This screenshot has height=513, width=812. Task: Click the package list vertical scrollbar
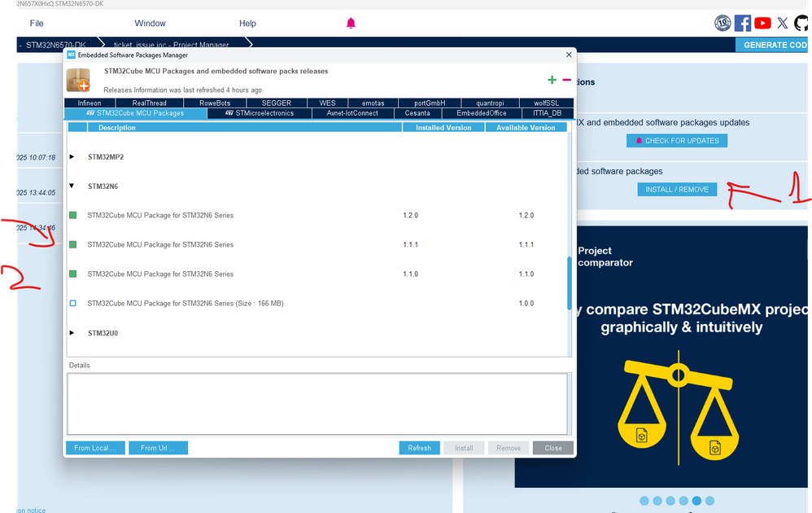(x=569, y=283)
